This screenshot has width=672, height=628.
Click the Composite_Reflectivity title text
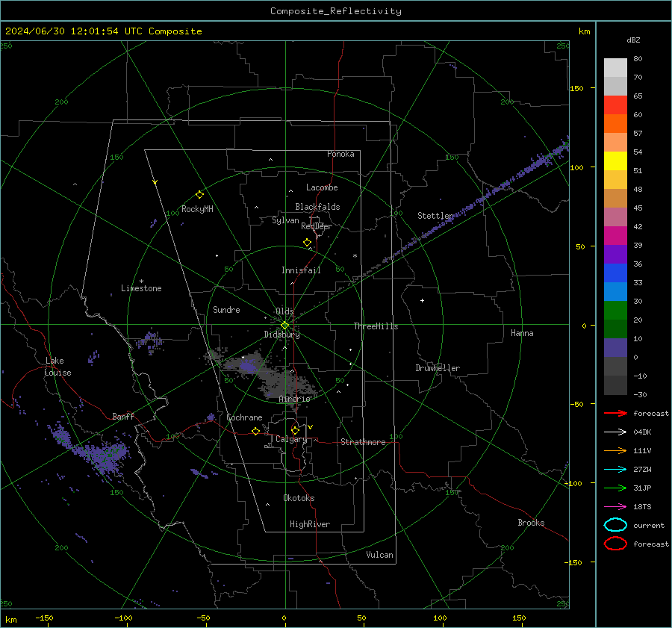tap(336, 11)
